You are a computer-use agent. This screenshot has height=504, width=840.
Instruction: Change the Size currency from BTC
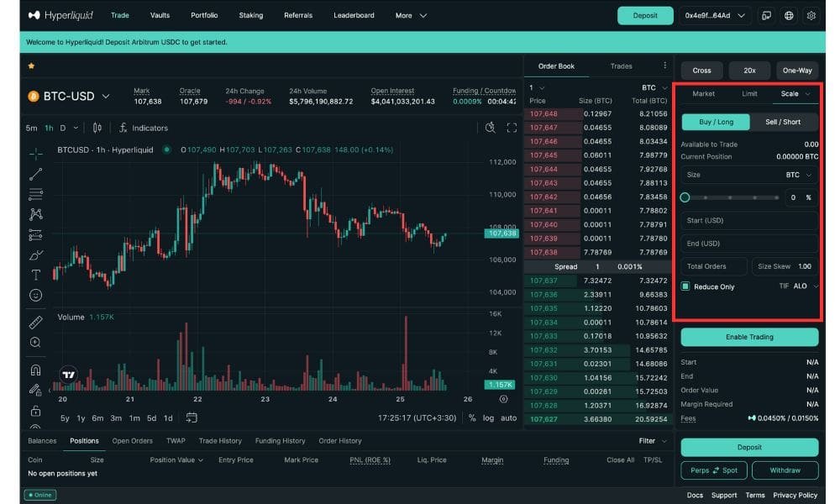pyautogui.click(x=798, y=176)
